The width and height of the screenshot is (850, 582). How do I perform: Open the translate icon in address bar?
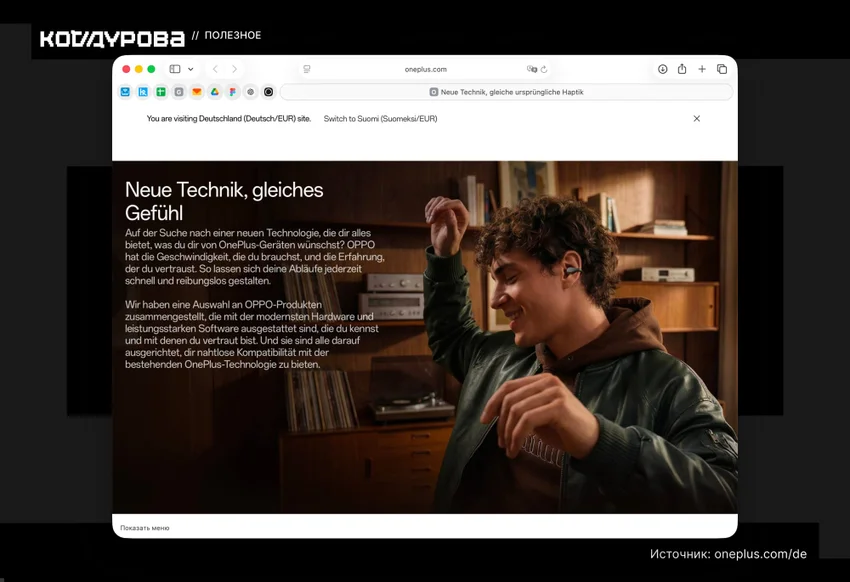(531, 69)
